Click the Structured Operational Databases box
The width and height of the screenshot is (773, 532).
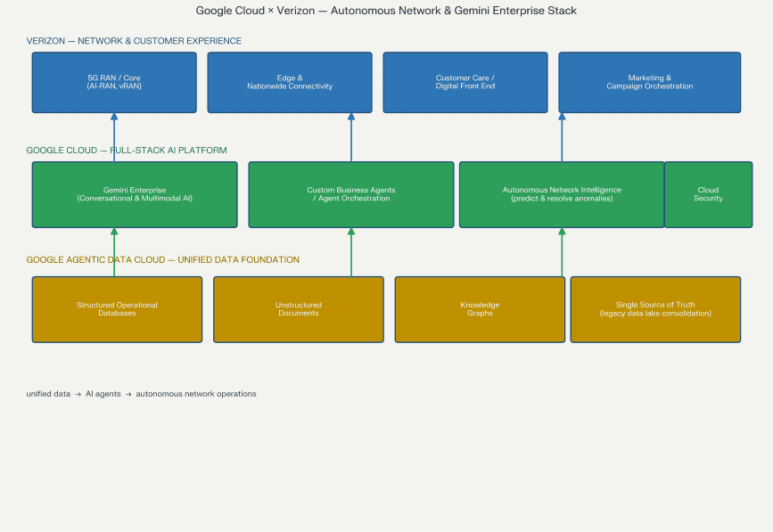pos(118,309)
